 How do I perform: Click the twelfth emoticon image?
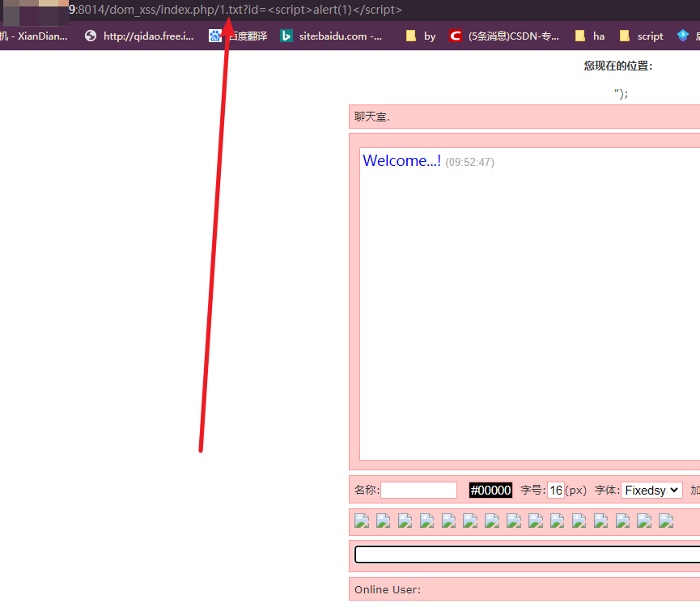tap(601, 520)
